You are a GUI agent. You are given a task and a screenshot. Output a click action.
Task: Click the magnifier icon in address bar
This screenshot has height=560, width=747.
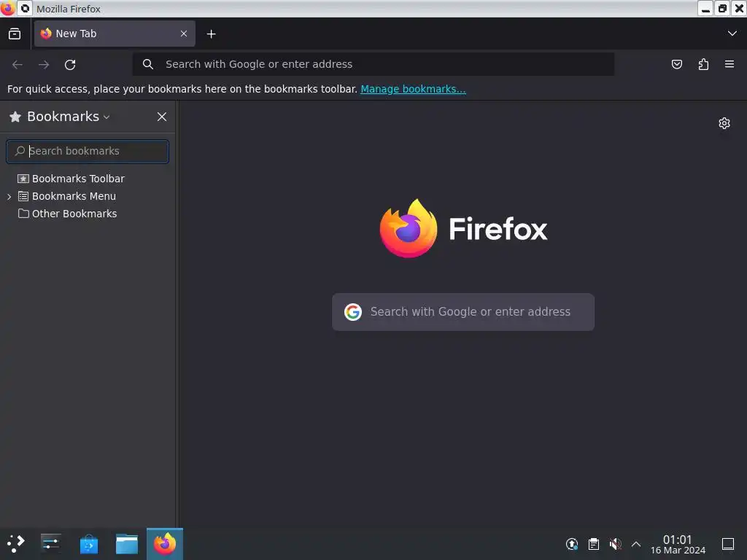(x=148, y=64)
